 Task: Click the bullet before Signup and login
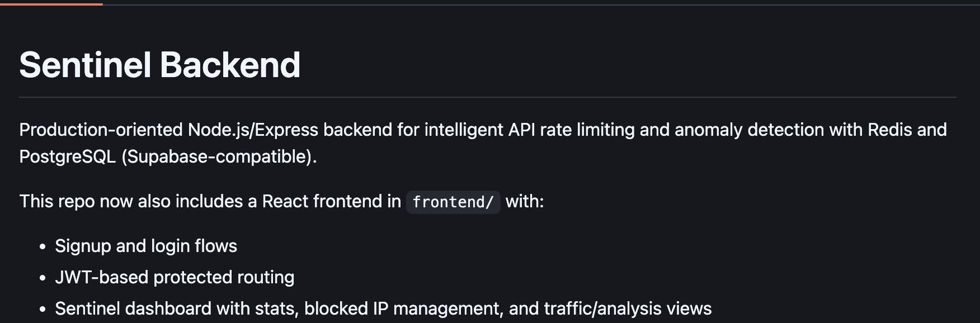(43, 247)
